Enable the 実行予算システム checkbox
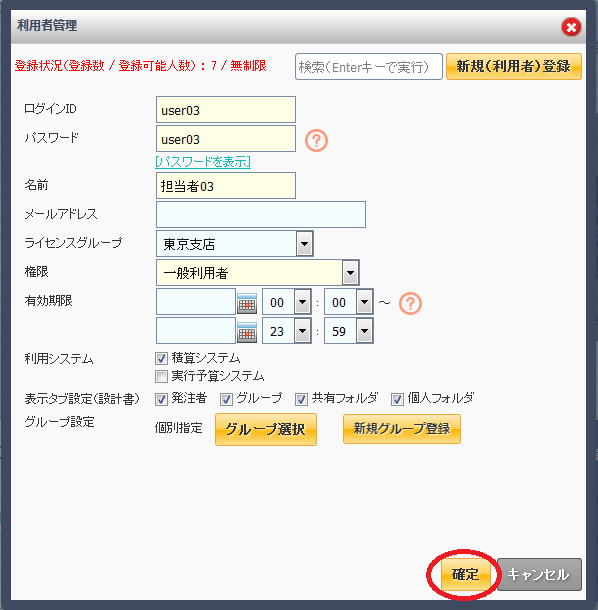Image resolution: width=598 pixels, height=610 pixels. click(x=161, y=376)
